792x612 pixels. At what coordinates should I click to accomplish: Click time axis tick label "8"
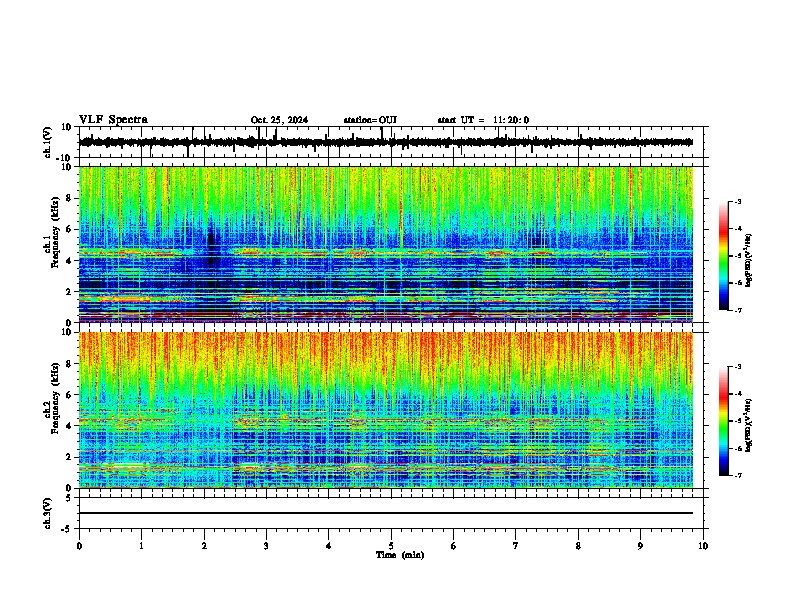coord(578,546)
